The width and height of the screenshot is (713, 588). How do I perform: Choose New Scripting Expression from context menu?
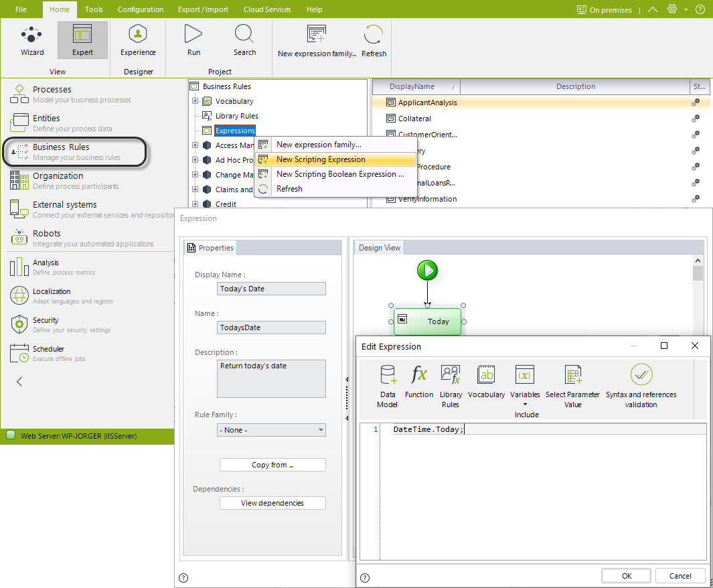pyautogui.click(x=336, y=159)
